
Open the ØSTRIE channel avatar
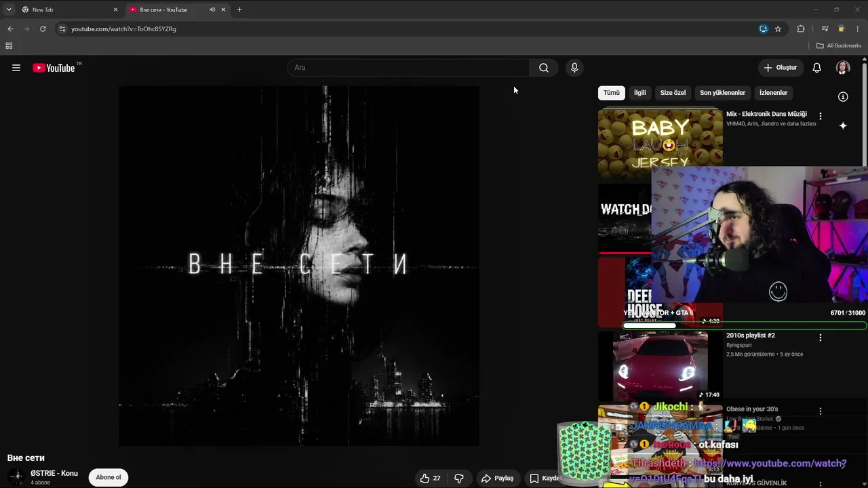[x=16, y=477]
